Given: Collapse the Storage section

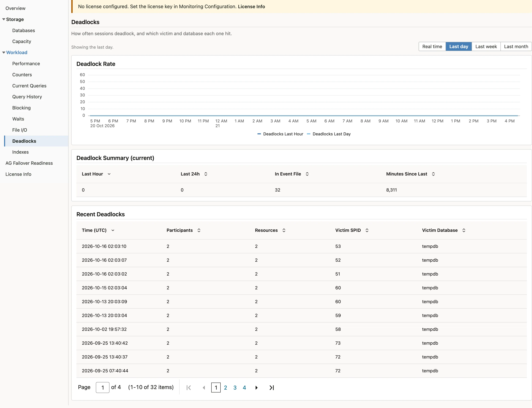Looking at the screenshot, I should point(4,19).
